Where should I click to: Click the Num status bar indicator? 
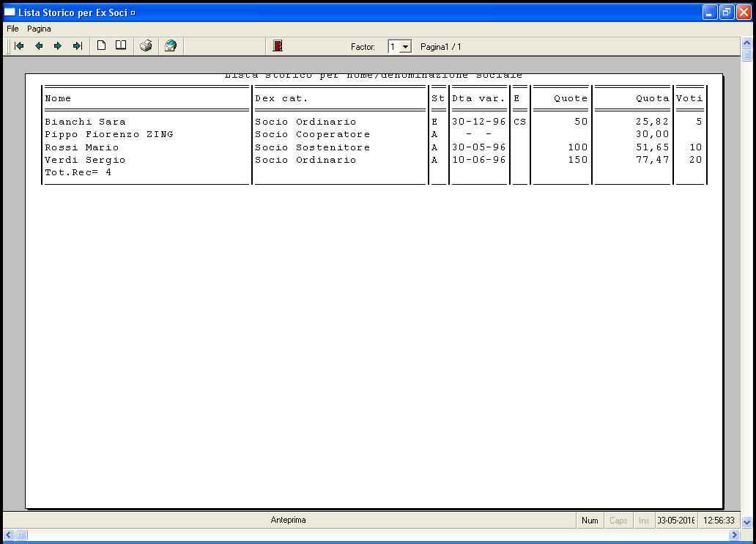tap(590, 521)
